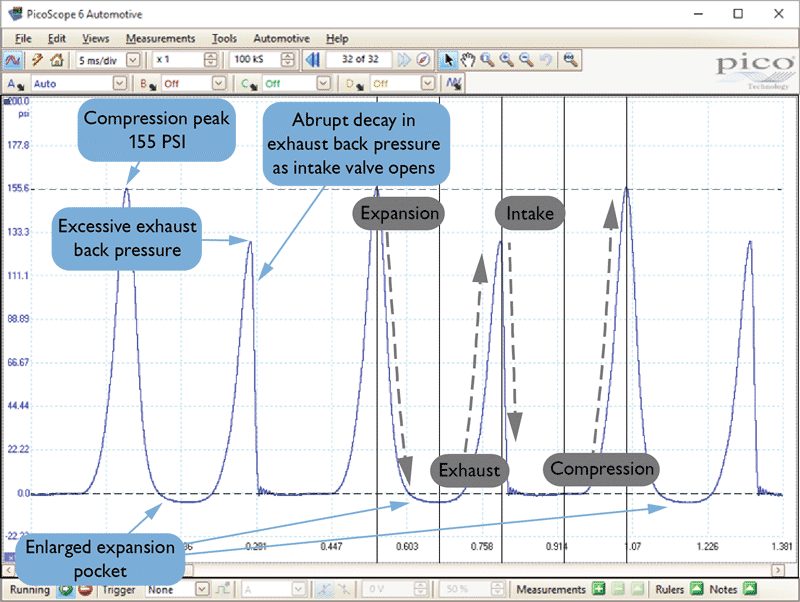800x602 pixels.
Task: Open the Automotive menu
Action: (x=281, y=38)
